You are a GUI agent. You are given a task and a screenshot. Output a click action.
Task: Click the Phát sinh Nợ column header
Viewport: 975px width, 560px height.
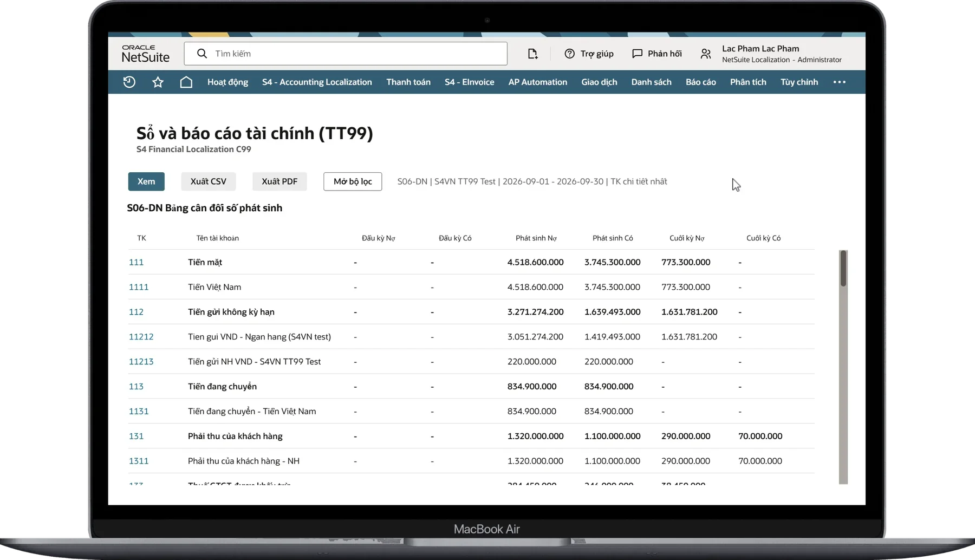pyautogui.click(x=536, y=238)
